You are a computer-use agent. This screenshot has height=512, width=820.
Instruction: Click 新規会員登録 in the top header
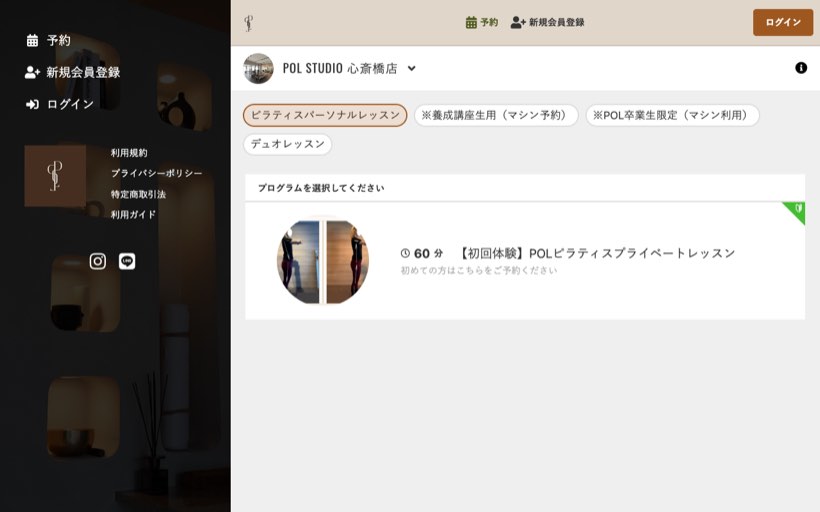point(548,22)
